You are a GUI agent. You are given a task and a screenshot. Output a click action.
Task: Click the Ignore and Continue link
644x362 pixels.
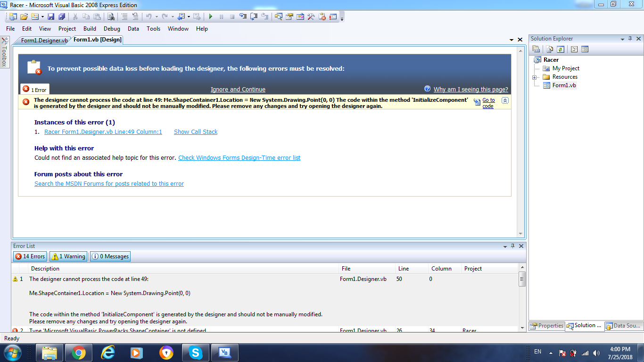[x=238, y=90]
